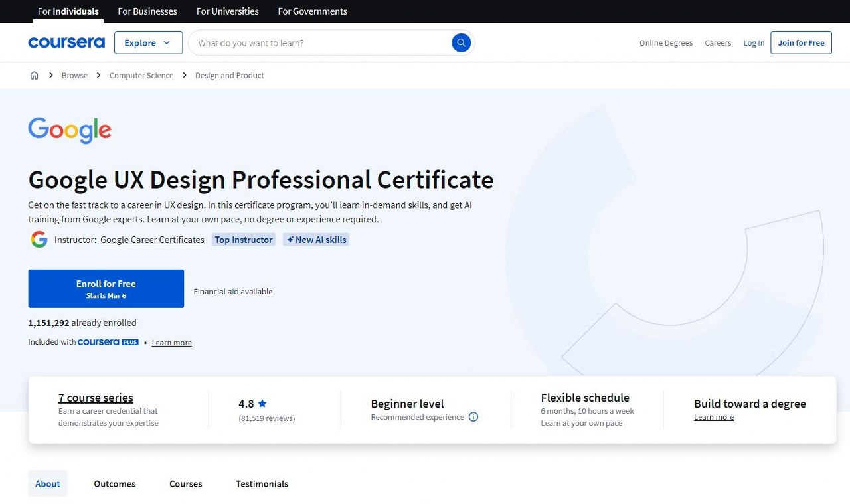Open the 7 course series link

96,398
